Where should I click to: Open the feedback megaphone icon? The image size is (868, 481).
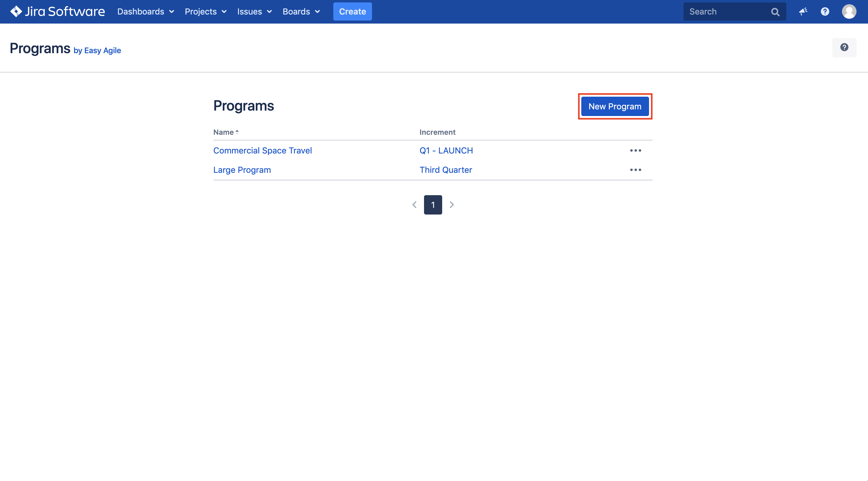[x=803, y=11]
